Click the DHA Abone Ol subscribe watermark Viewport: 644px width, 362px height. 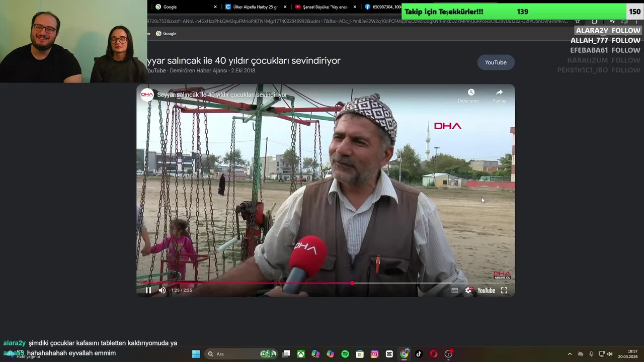502,275
